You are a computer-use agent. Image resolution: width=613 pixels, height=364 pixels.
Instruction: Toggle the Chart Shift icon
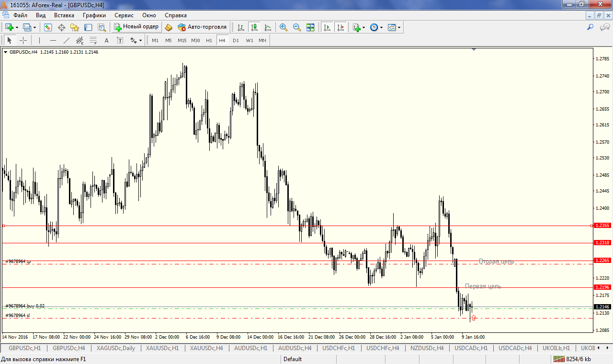click(x=341, y=27)
